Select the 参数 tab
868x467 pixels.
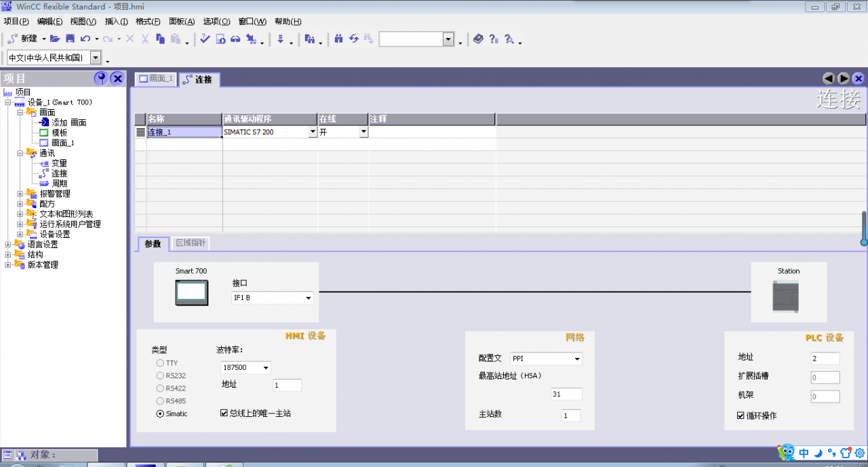tap(153, 243)
